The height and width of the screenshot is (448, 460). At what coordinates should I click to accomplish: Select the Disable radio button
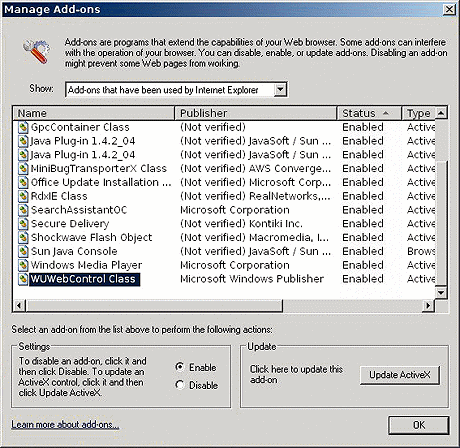(180, 385)
